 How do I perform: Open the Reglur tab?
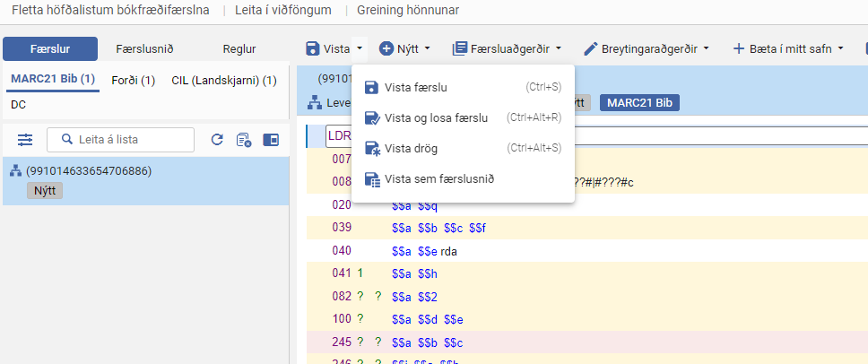[239, 48]
